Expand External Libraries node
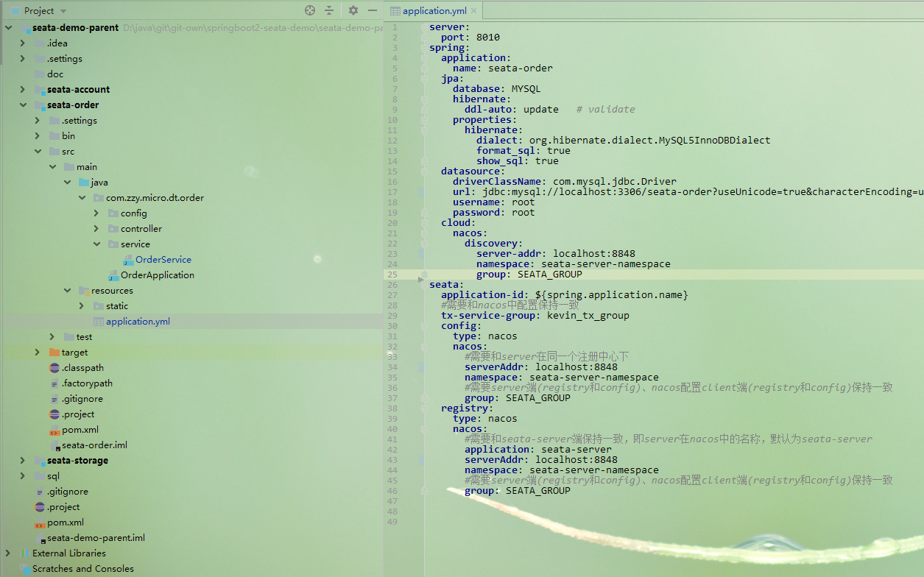 tap(8, 553)
